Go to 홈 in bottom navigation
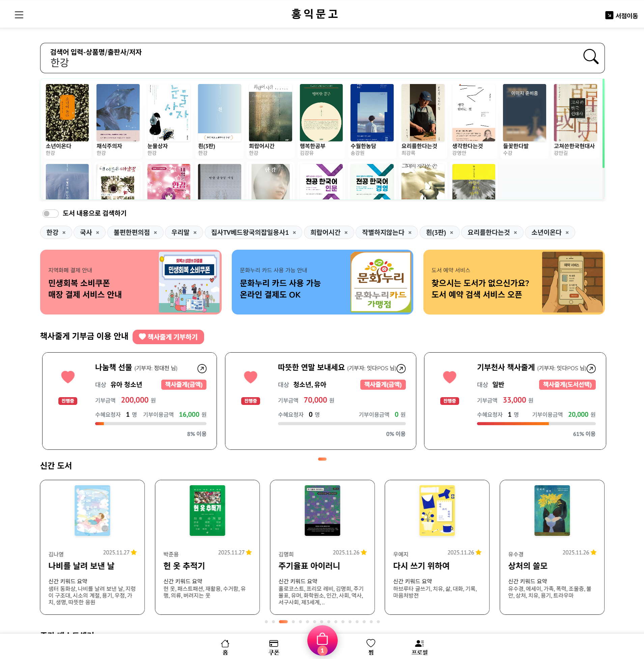Image resolution: width=644 pixels, height=659 pixels. 225,647
